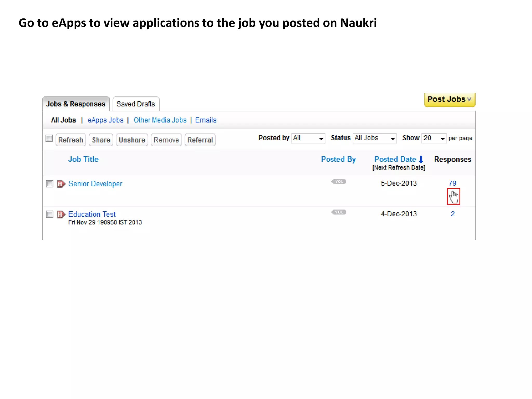This screenshot has width=532, height=399.
Task: Open the Post Jobs dropdown button
Action: point(449,99)
